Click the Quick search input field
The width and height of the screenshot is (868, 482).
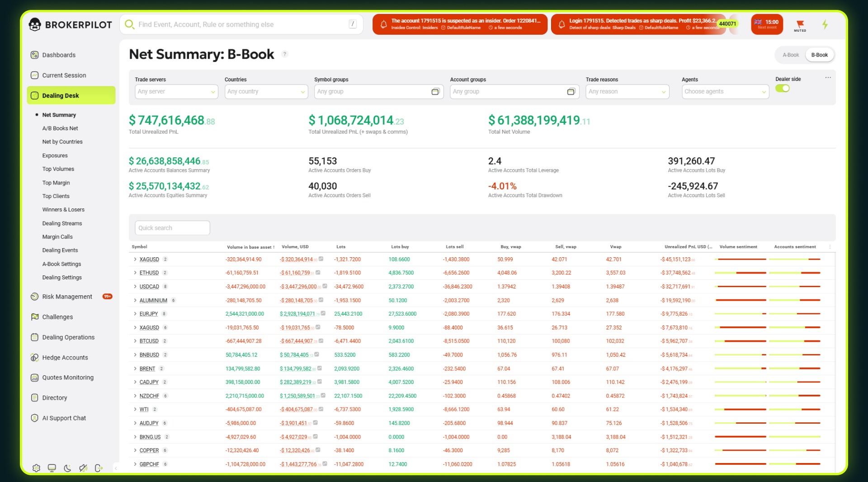click(x=172, y=227)
